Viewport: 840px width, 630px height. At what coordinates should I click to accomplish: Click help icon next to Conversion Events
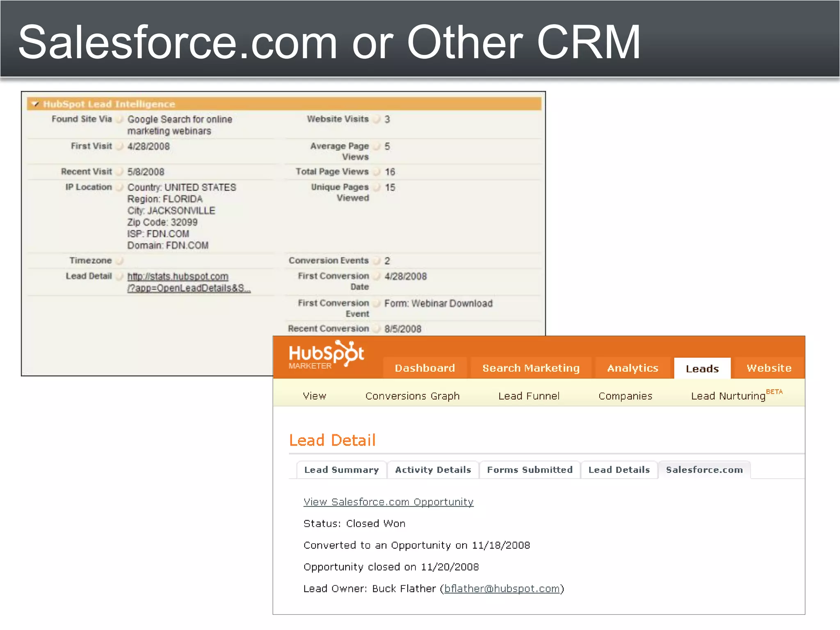[x=377, y=260]
